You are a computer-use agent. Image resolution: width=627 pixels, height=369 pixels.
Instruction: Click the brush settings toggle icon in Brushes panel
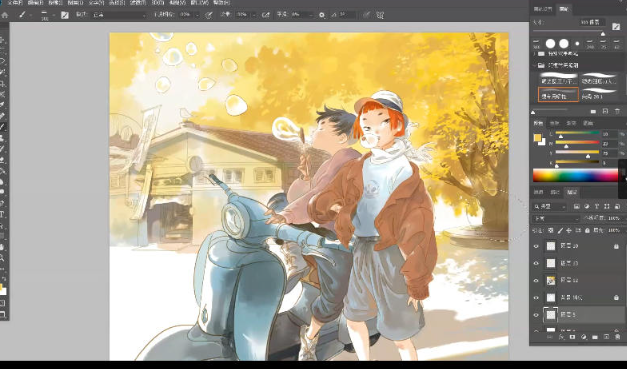click(615, 26)
